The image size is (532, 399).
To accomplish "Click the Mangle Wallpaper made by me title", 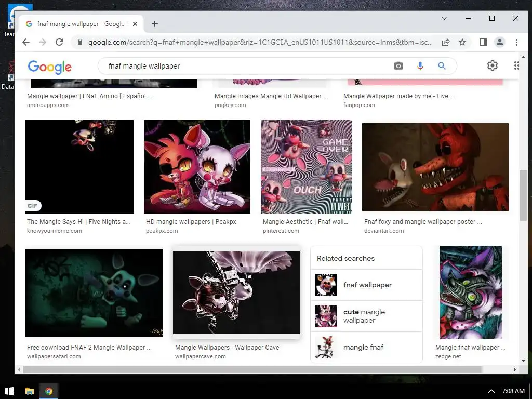I will click(399, 96).
